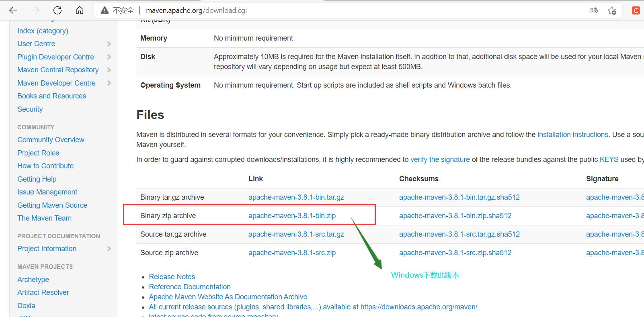
Task: Expand the Project Information arrow
Action: [x=109, y=249]
